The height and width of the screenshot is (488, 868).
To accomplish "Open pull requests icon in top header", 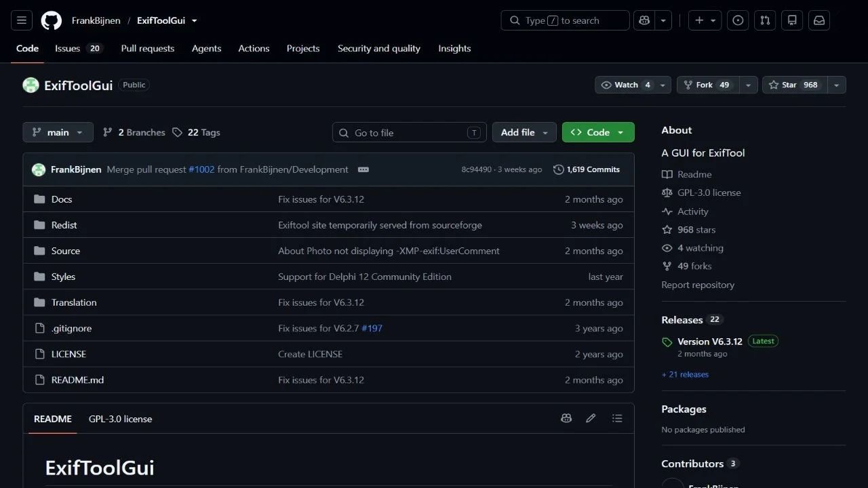I will click(x=765, y=20).
